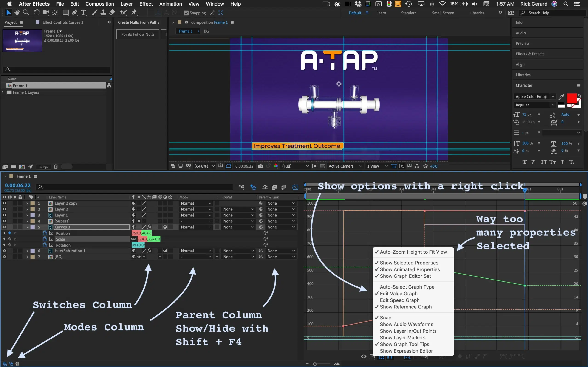Viewport: 588px width, 367px height.
Task: Switch to the Small Screen workspace tab
Action: click(443, 13)
